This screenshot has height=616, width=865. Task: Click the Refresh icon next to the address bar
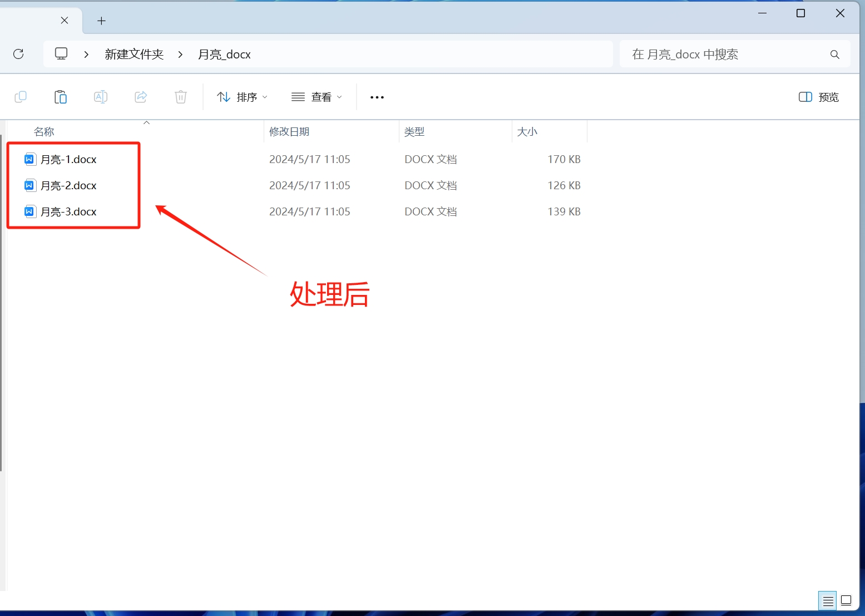point(18,53)
